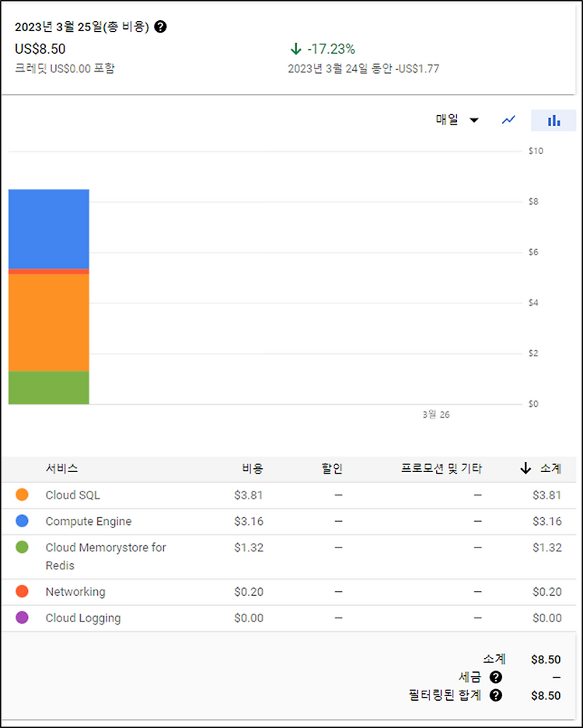Click the blue Compute Engine bar segment
This screenshot has height=728, width=583.
(x=49, y=229)
